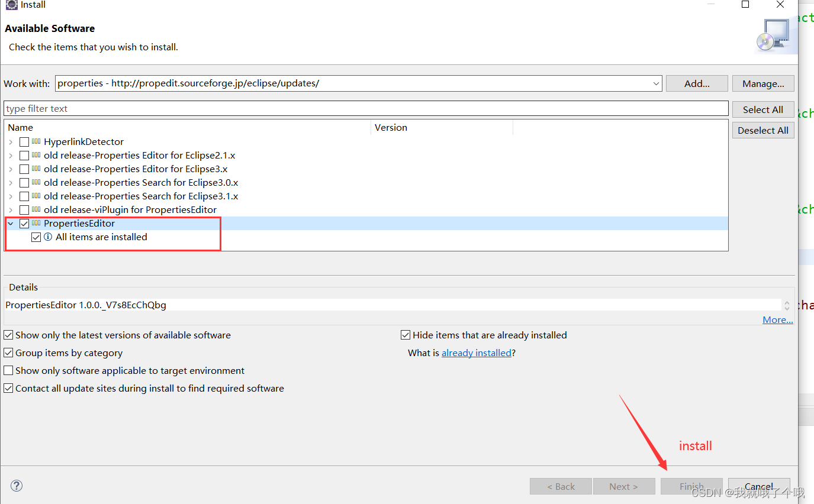The image size is (814, 504).
Task: Expand old release-Properties Editor for Eclipse3.x node
Action: pyautogui.click(x=11, y=169)
